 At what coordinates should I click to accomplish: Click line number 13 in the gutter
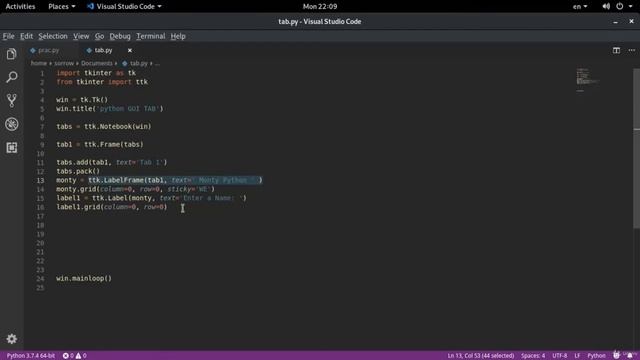[40, 180]
